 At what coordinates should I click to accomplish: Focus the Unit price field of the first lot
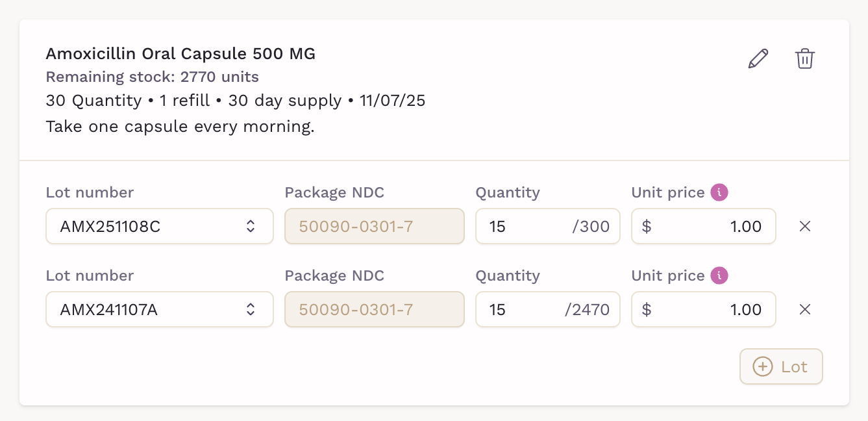(708, 226)
